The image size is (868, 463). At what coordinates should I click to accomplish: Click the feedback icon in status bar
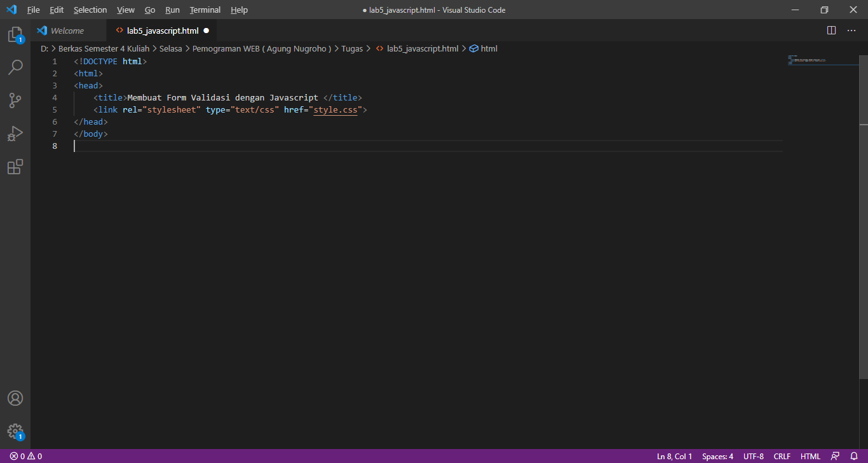[x=834, y=456]
